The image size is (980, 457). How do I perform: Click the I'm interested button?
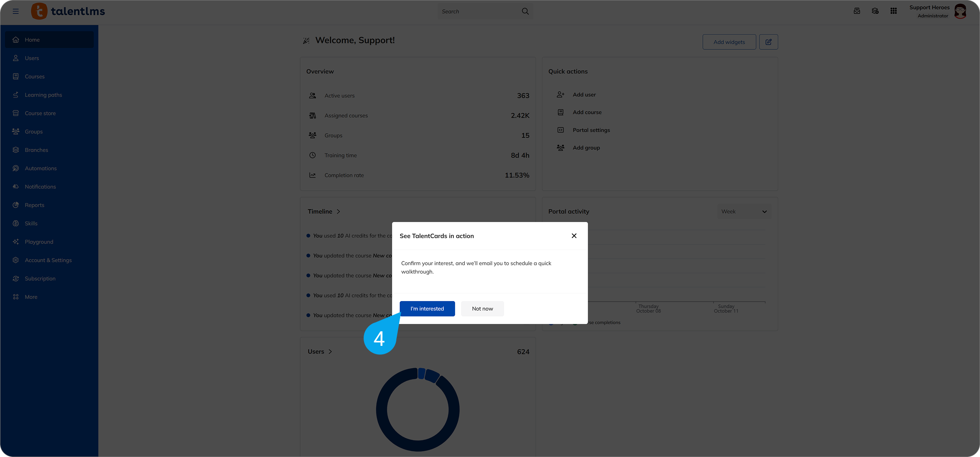427,309
